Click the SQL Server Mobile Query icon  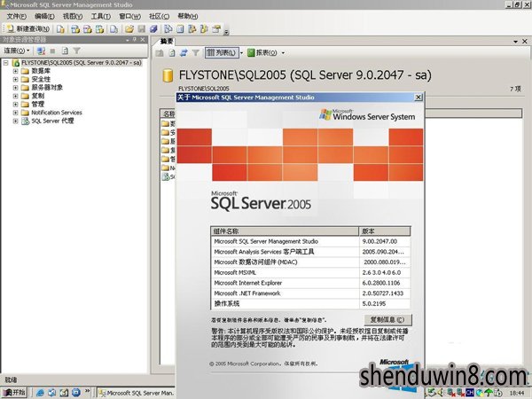pyautogui.click(x=113, y=29)
